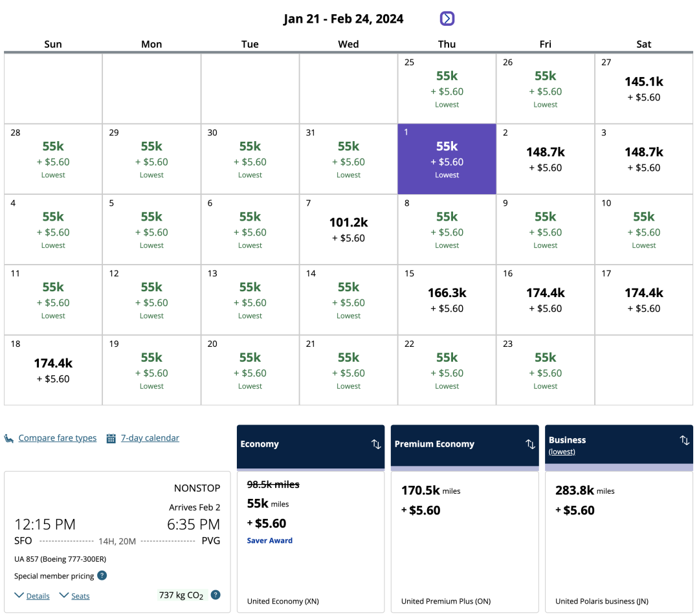This screenshot has height=616, width=699.
Task: Click the Economy column sort arrows icon
Action: pyautogui.click(x=376, y=444)
